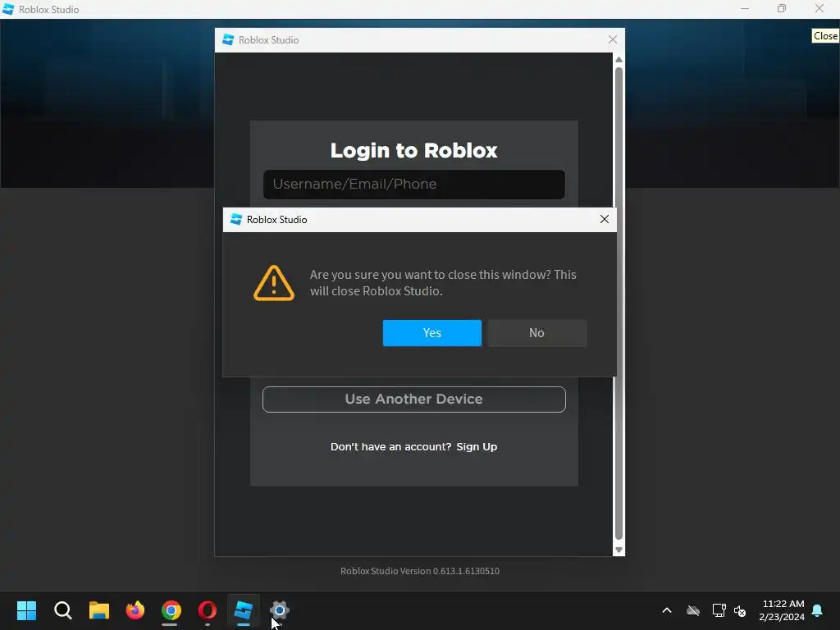
Task: Open the Sign Up link
Action: pos(477,447)
